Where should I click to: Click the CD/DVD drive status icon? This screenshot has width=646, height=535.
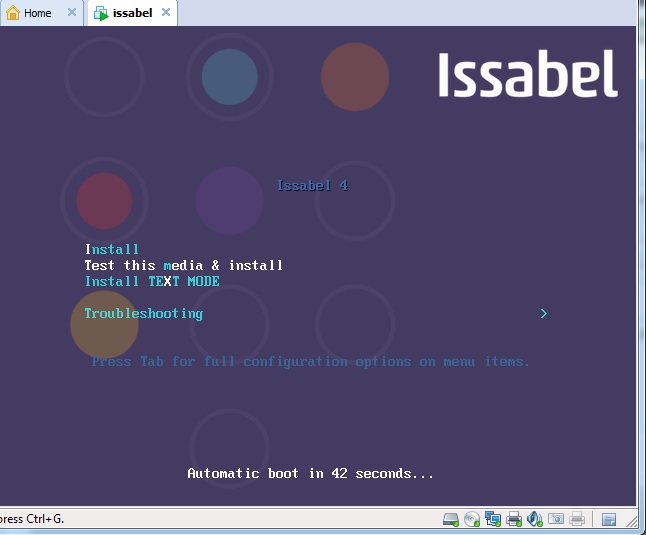pos(472,519)
